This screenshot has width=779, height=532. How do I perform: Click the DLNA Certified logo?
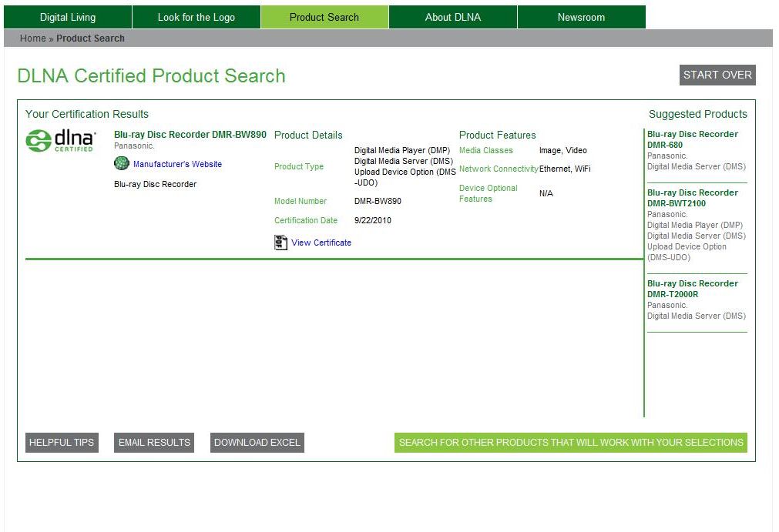(61, 140)
